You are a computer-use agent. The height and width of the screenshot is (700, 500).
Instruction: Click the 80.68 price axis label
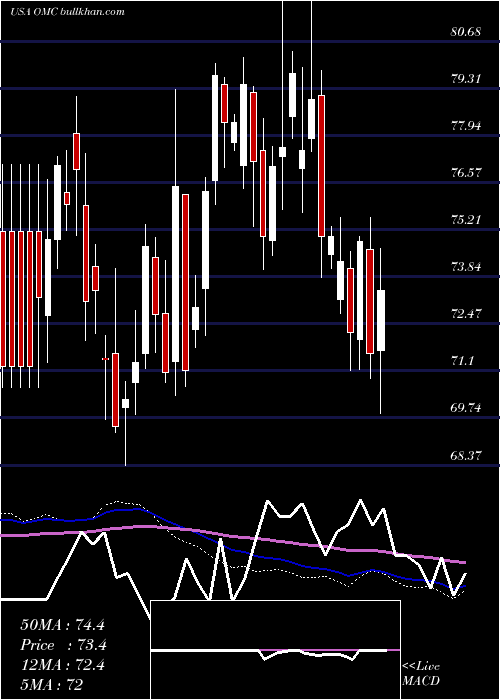[x=466, y=32]
